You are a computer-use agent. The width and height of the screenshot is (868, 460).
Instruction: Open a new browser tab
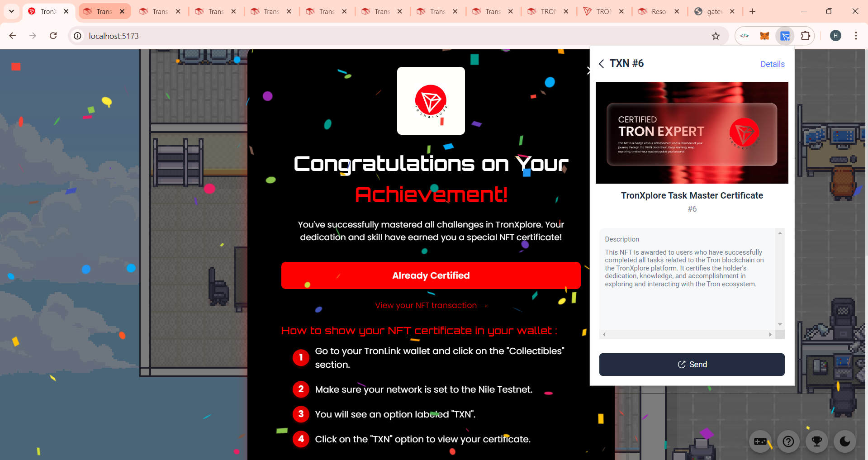click(752, 11)
